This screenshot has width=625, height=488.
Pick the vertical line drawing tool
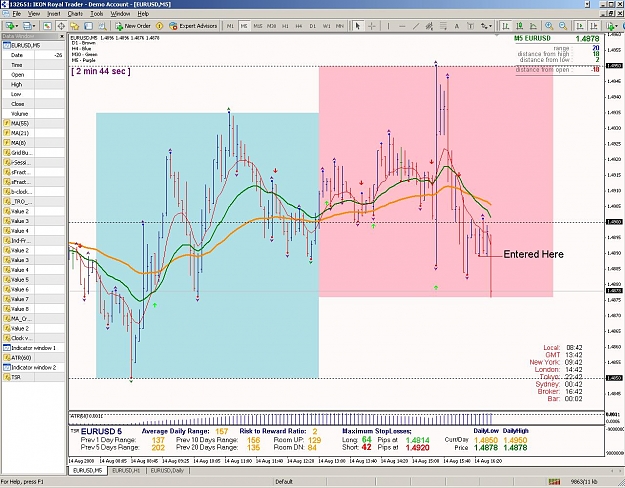[388, 26]
